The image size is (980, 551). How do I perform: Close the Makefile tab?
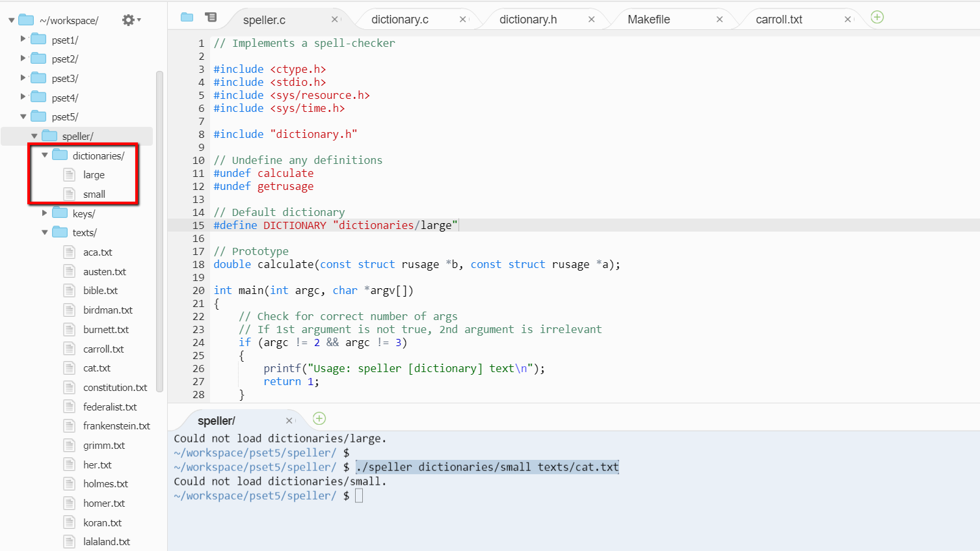click(719, 20)
